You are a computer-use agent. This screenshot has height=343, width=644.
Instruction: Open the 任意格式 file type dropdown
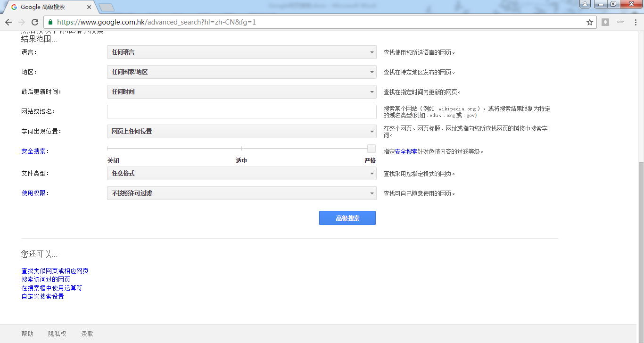(241, 174)
